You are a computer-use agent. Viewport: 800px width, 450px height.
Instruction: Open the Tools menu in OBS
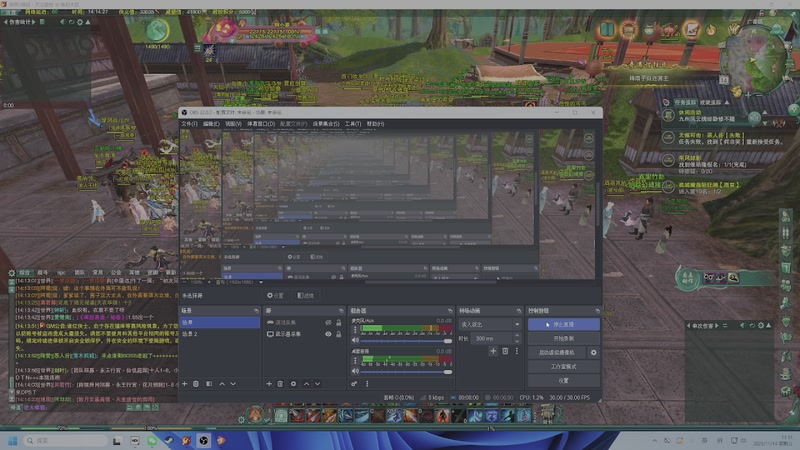353,124
